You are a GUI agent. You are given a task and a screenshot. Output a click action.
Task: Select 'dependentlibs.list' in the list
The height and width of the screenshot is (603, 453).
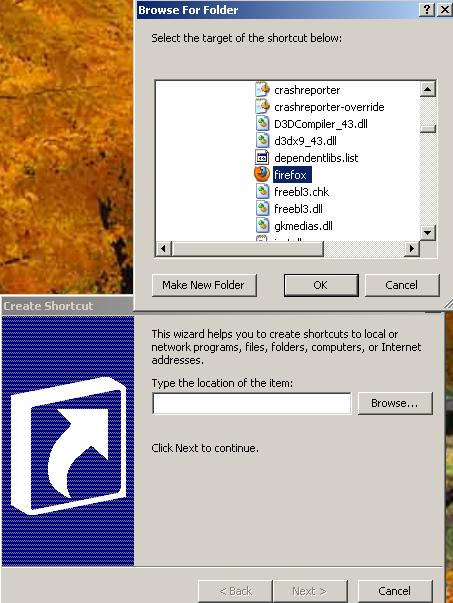point(316,158)
